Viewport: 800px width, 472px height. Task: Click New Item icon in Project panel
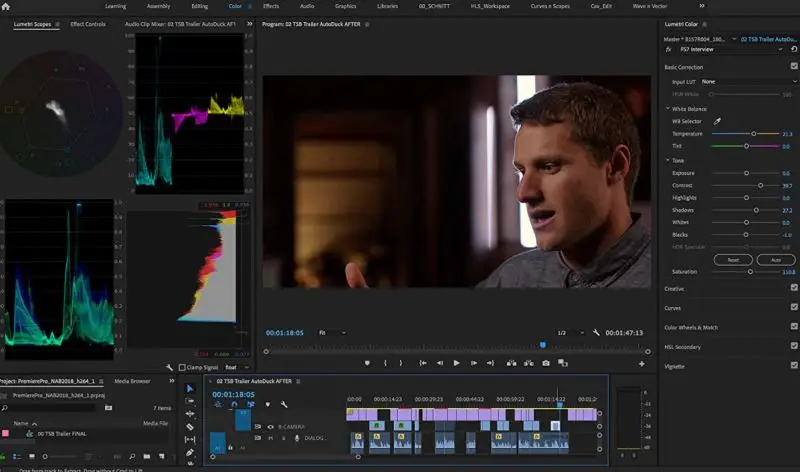point(162,456)
